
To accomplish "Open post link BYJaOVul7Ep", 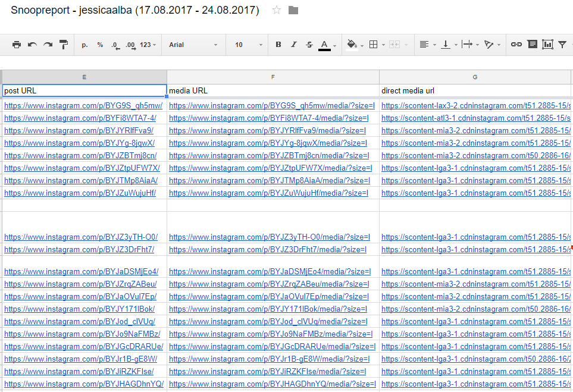I will (80, 297).
